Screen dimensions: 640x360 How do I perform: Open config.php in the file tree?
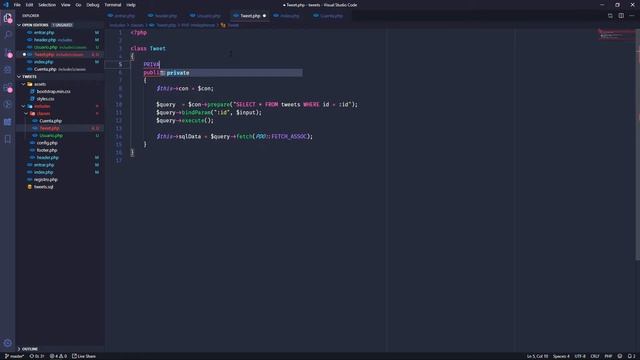click(x=47, y=143)
